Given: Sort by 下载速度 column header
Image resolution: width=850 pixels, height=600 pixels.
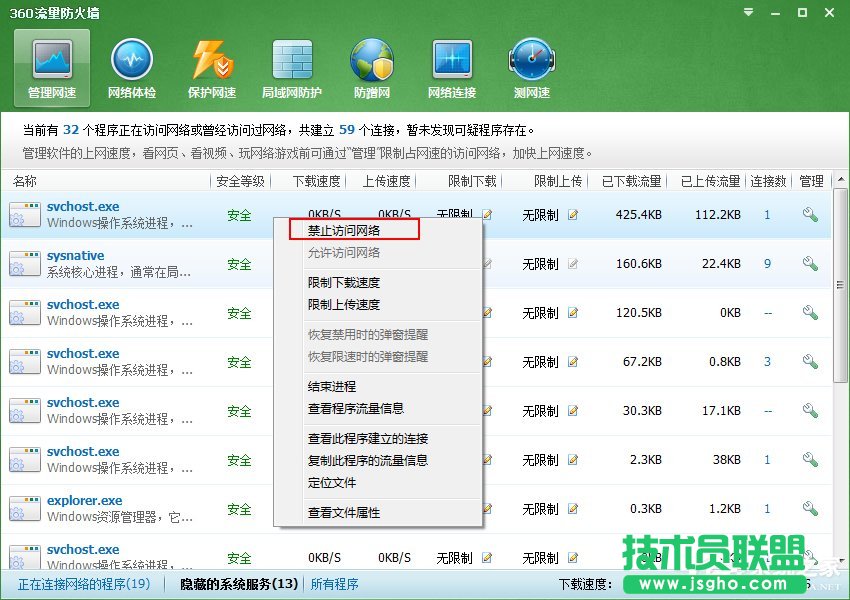Looking at the screenshot, I should [x=316, y=181].
